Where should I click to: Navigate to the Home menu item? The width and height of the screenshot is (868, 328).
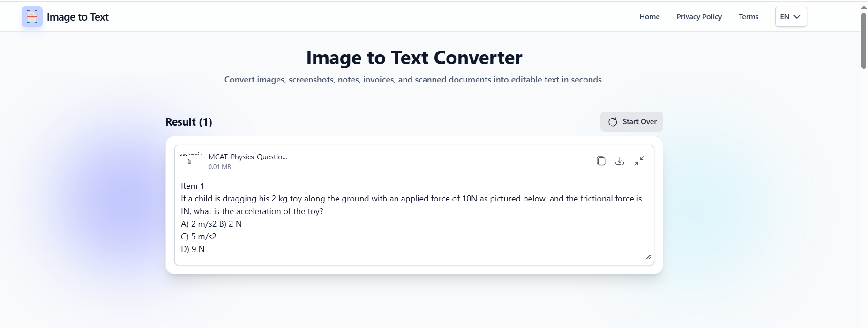(x=649, y=16)
